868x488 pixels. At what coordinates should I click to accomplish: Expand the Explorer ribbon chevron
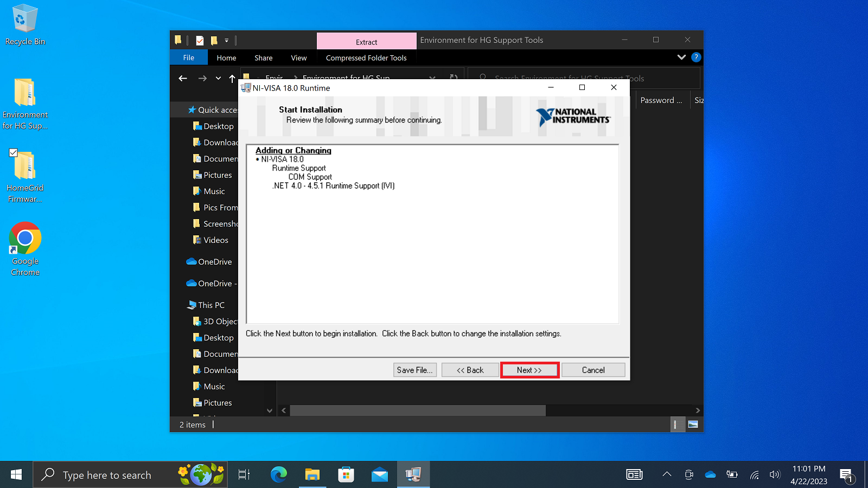(x=681, y=57)
